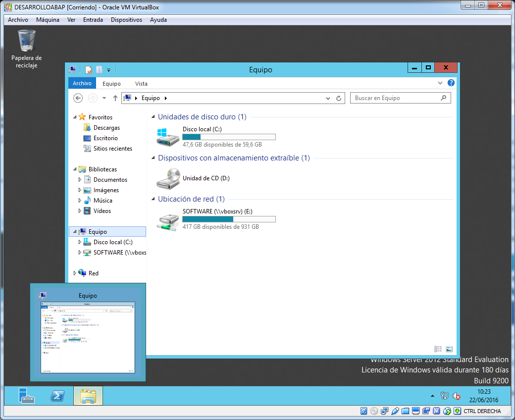
Task: Select the SOFTWARE (\\vboxsrv) (E:) drive icon
Action: coord(168,222)
